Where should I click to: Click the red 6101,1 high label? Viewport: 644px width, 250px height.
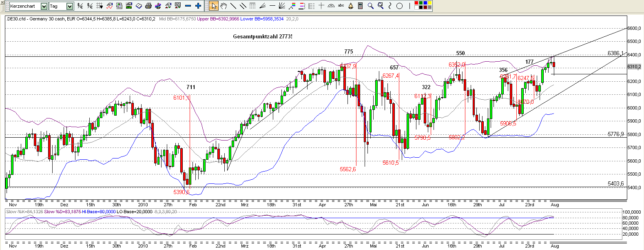[181, 98]
